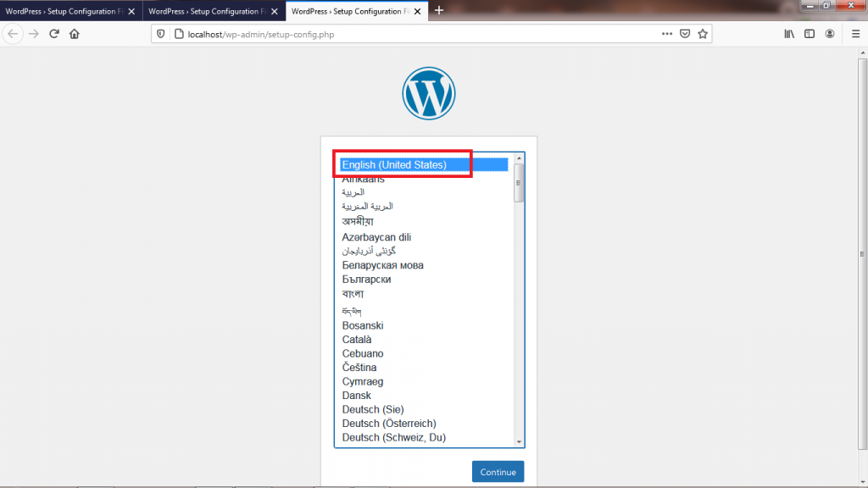The image size is (868, 488).
Task: Open the Firefox hamburger application menu
Action: tap(854, 34)
